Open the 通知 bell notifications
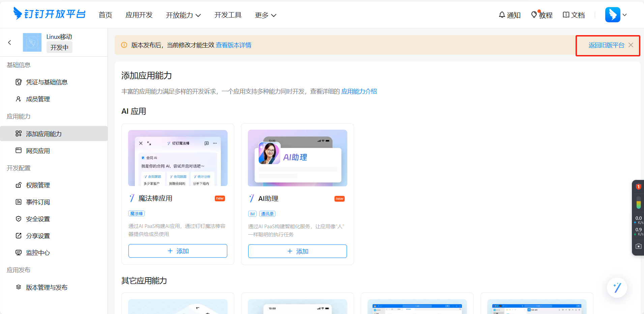This screenshot has width=644, height=314. (510, 15)
